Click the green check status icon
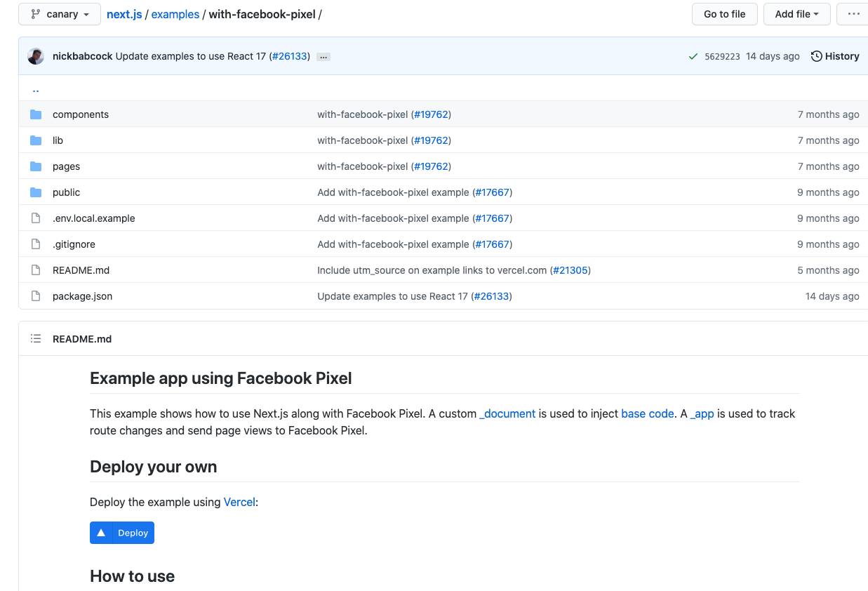 (x=693, y=56)
